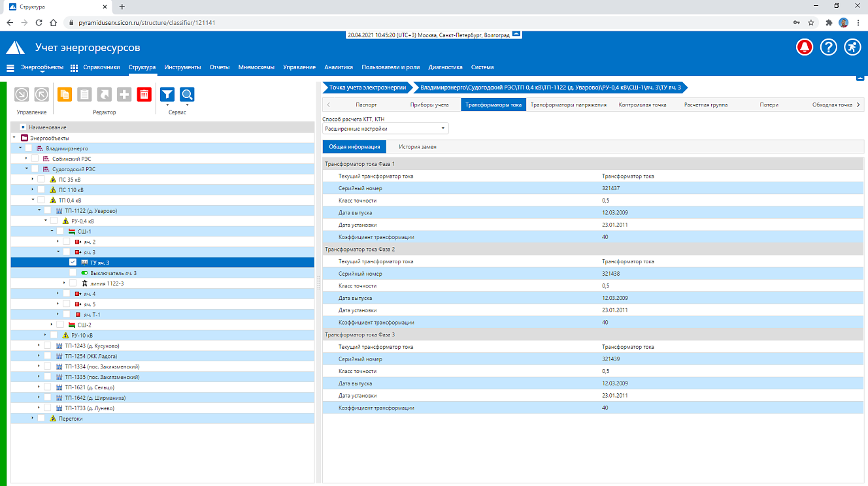Click the address bar URL field

point(431,22)
